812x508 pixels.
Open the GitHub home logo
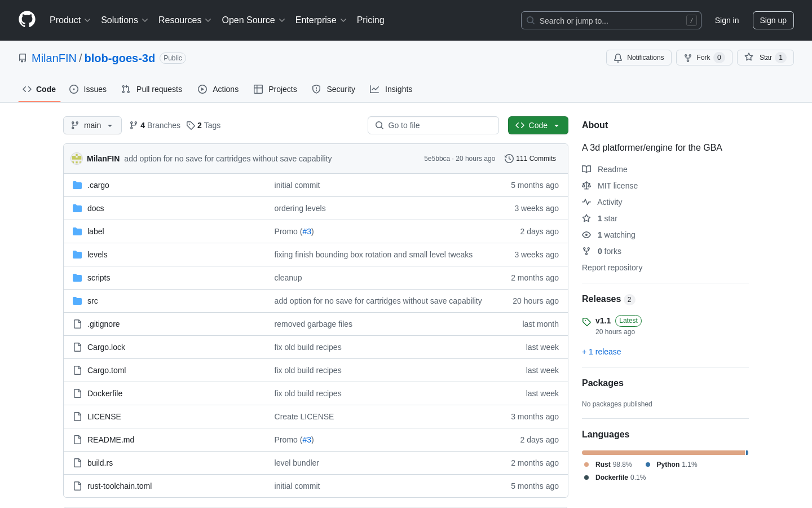(x=27, y=20)
